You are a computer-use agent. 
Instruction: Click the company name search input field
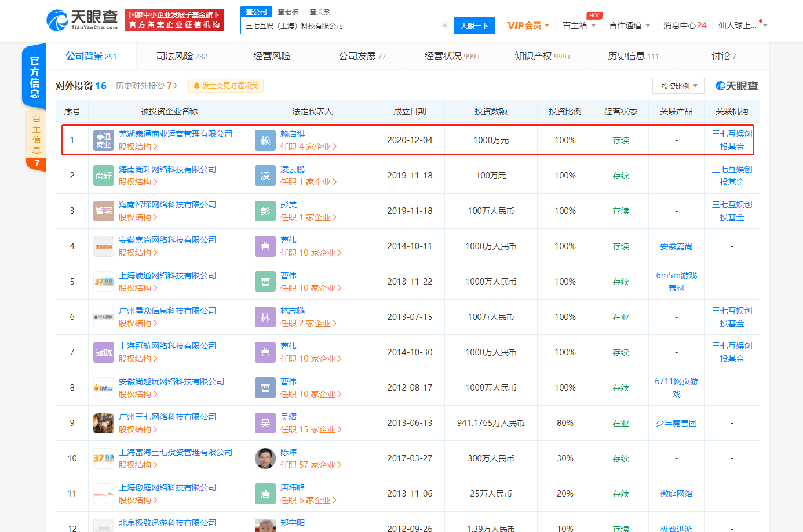342,25
